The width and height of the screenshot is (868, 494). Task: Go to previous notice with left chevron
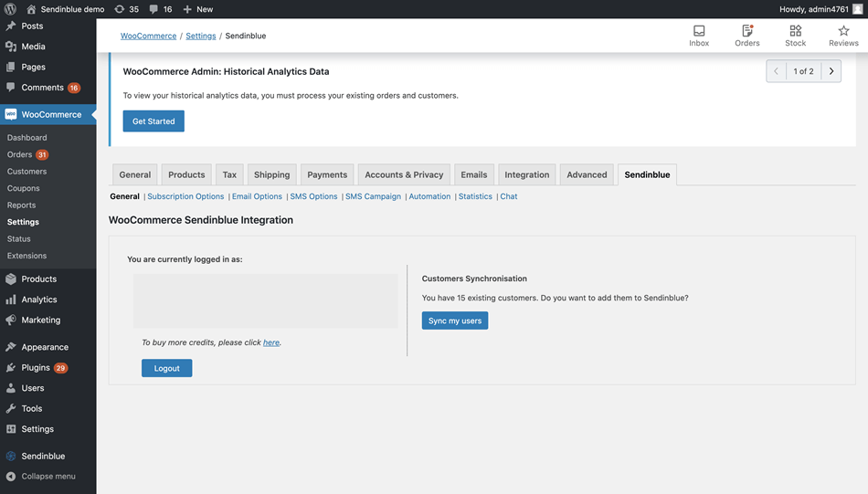(x=776, y=71)
